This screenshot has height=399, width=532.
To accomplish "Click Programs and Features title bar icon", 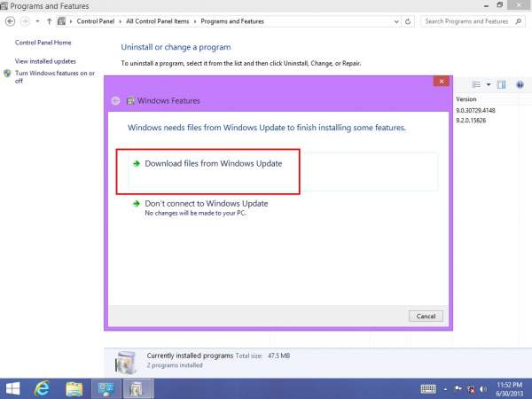I will point(4,6).
